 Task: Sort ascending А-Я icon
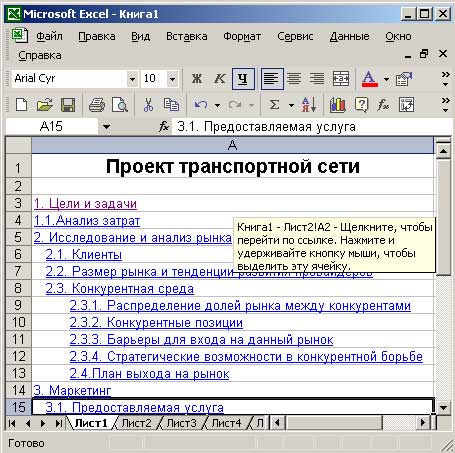pyautogui.click(x=309, y=105)
